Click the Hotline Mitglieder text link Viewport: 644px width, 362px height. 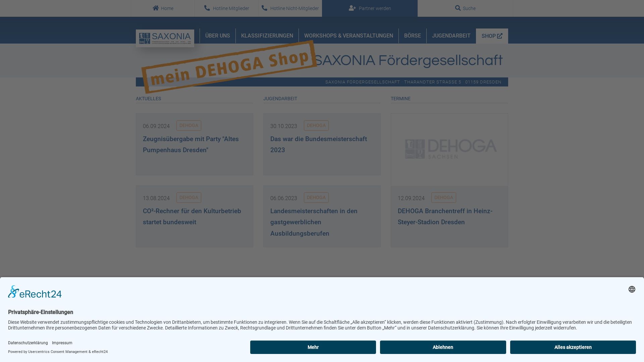(x=231, y=8)
